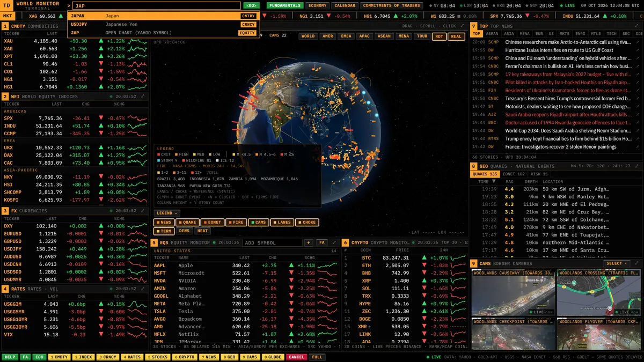This screenshot has width=644, height=362.
Task: Open the Woodlands Causeway camera thumbnail
Action: [x=513, y=292]
